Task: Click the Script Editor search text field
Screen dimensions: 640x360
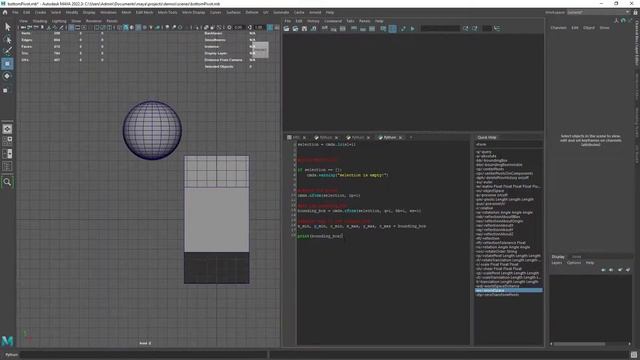Action: 440,29
